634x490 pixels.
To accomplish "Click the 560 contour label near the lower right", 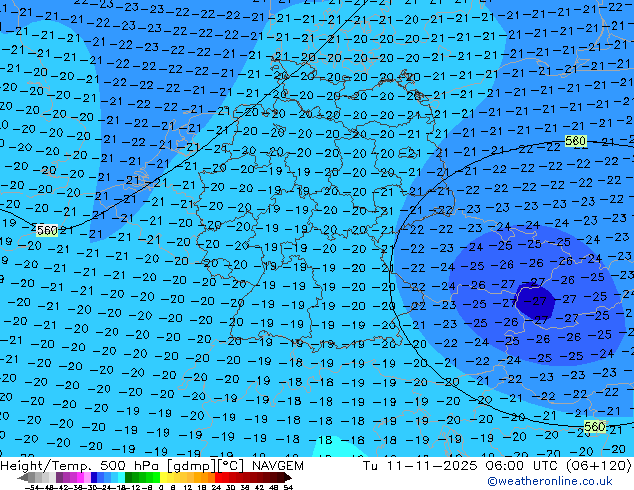I will pos(595,427).
